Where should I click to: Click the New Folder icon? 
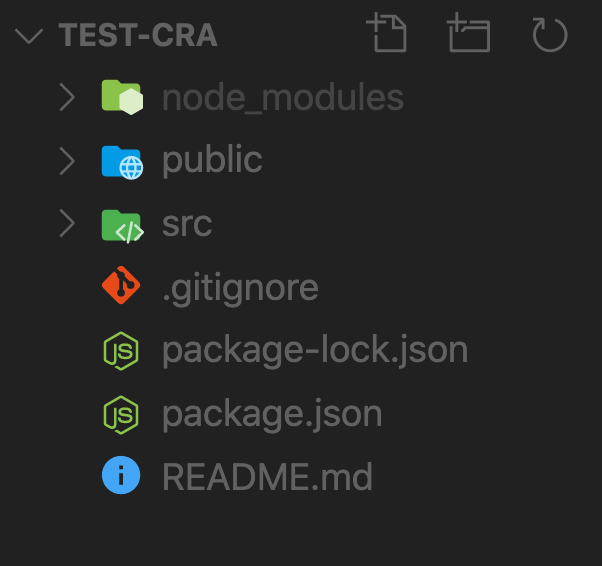click(469, 33)
